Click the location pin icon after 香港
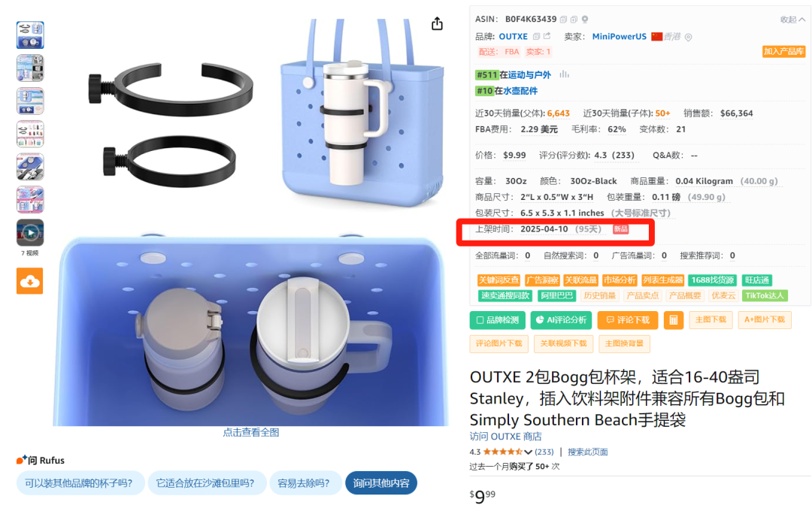 click(688, 38)
